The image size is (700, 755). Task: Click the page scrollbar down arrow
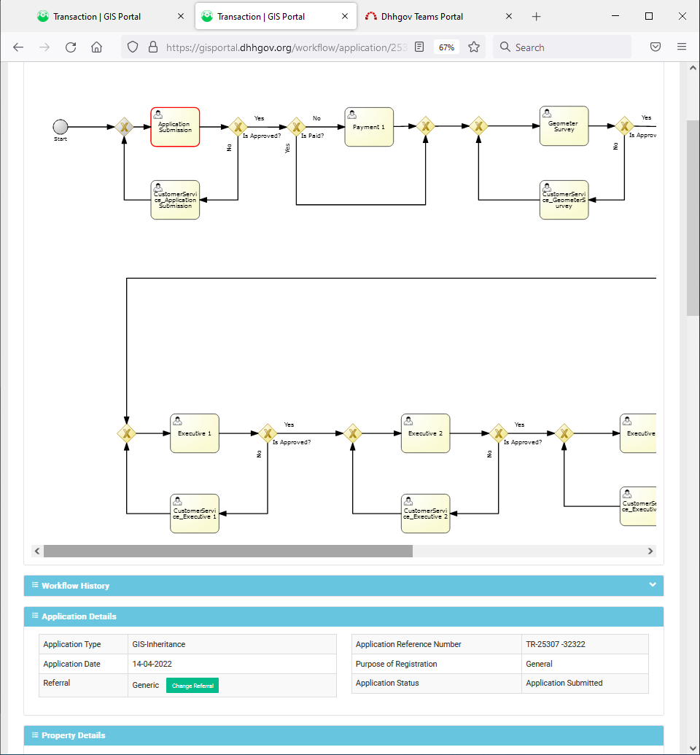[x=693, y=748]
